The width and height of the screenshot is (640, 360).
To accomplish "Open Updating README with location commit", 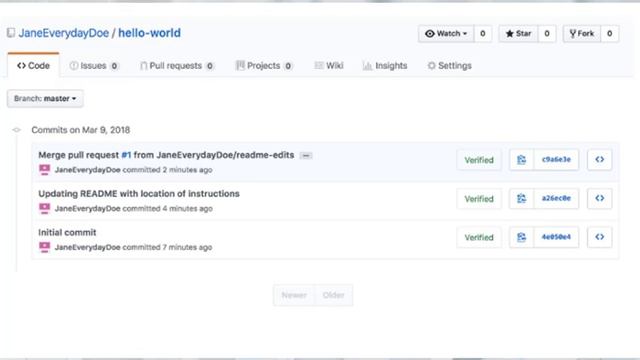I will coord(139,193).
